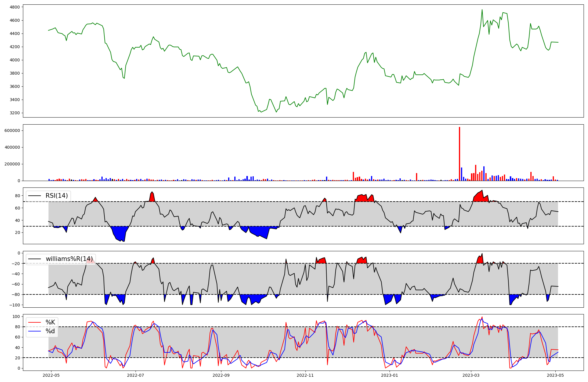Click the RSI(14) legend label
The height and width of the screenshot is (382, 588).
click(x=56, y=196)
